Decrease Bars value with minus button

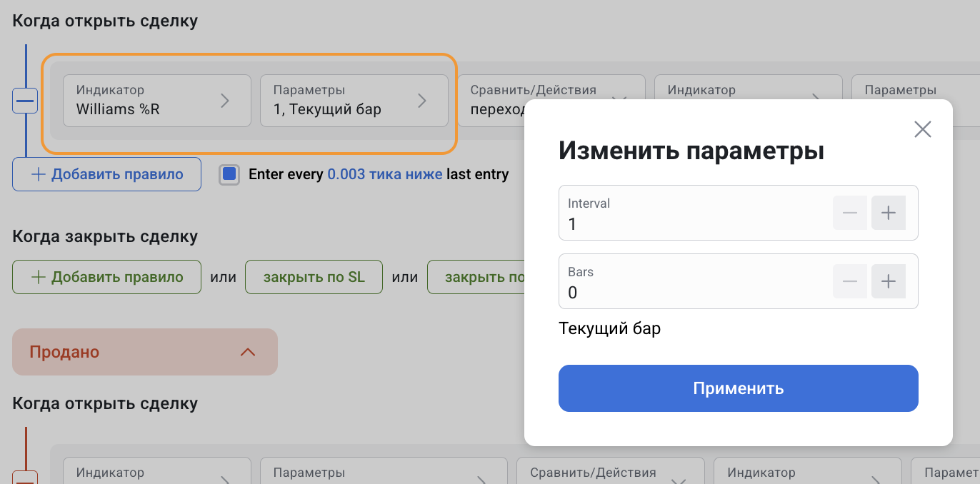850,281
